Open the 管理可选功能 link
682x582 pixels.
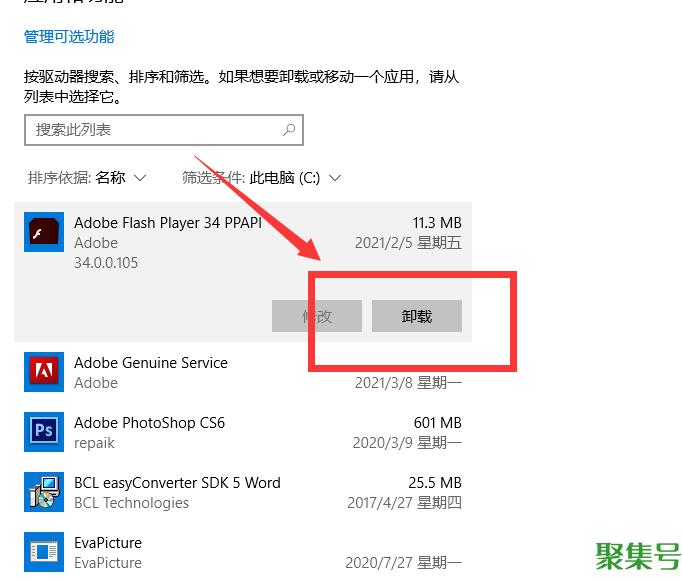(69, 37)
